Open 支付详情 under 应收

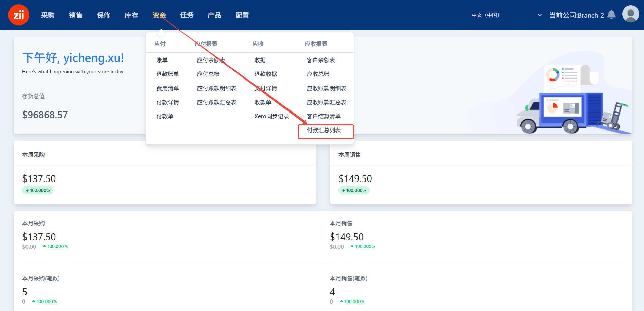click(x=266, y=88)
